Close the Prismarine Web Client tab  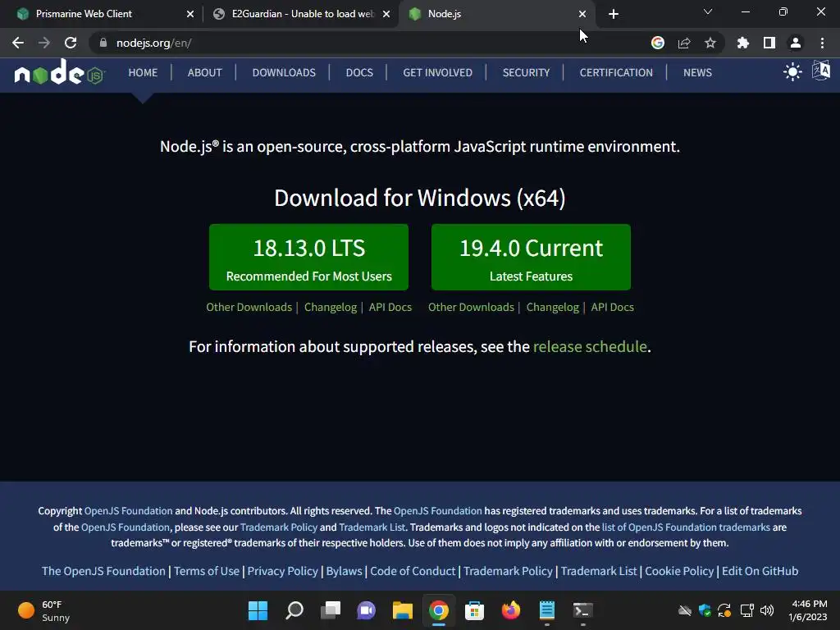tap(190, 14)
